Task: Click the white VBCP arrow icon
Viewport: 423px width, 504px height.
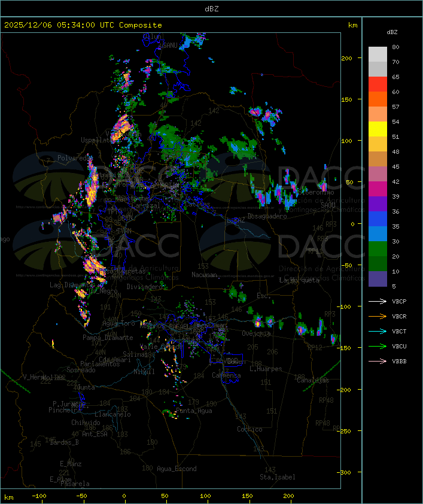Action: coord(378,302)
